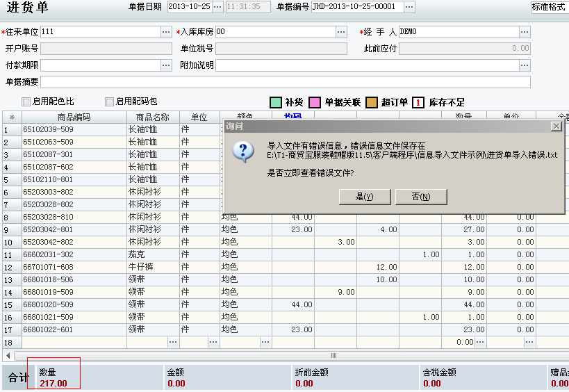Click the 经手人 input field

click(459, 32)
